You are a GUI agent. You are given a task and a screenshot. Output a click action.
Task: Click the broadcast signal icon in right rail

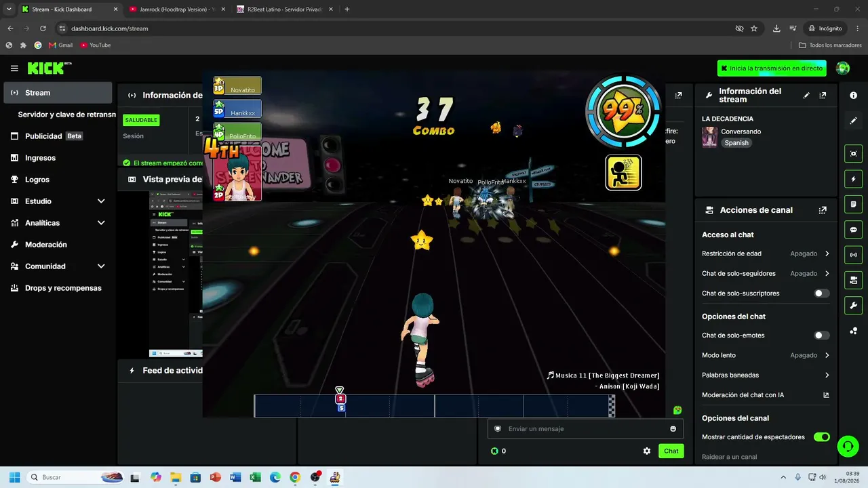point(853,255)
